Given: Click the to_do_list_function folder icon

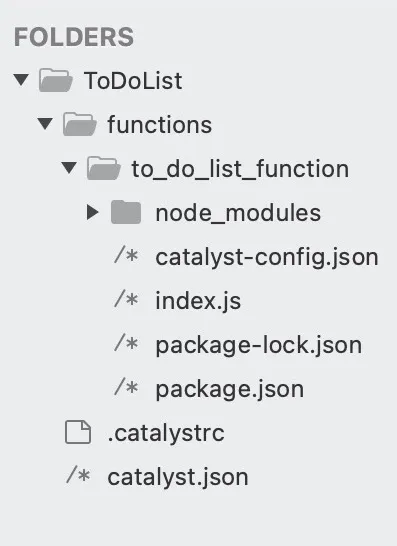Looking at the screenshot, I should [x=104, y=169].
